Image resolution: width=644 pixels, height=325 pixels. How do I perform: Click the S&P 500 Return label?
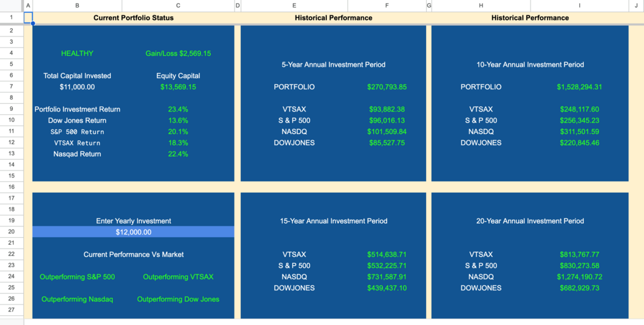click(77, 132)
